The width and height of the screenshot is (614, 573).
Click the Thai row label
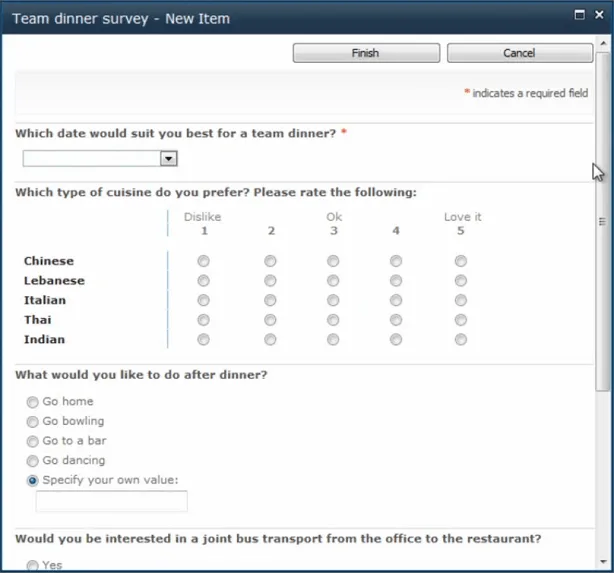click(x=38, y=320)
